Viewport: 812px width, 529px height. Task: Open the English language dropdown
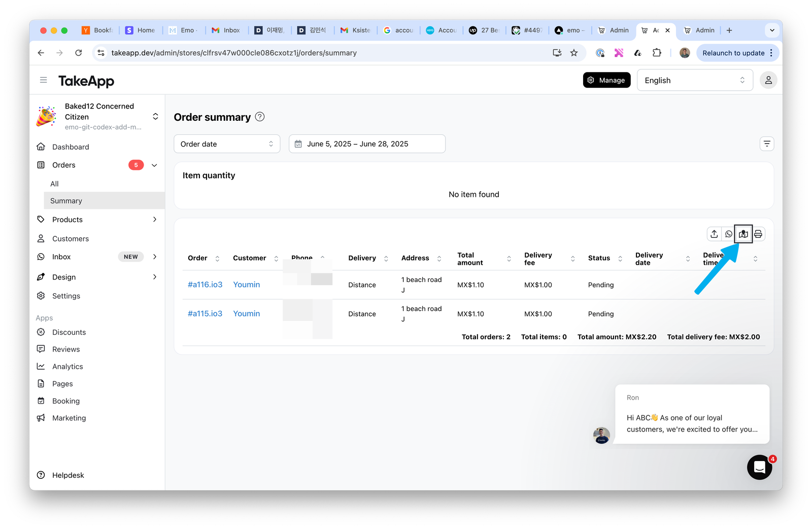[x=695, y=80]
